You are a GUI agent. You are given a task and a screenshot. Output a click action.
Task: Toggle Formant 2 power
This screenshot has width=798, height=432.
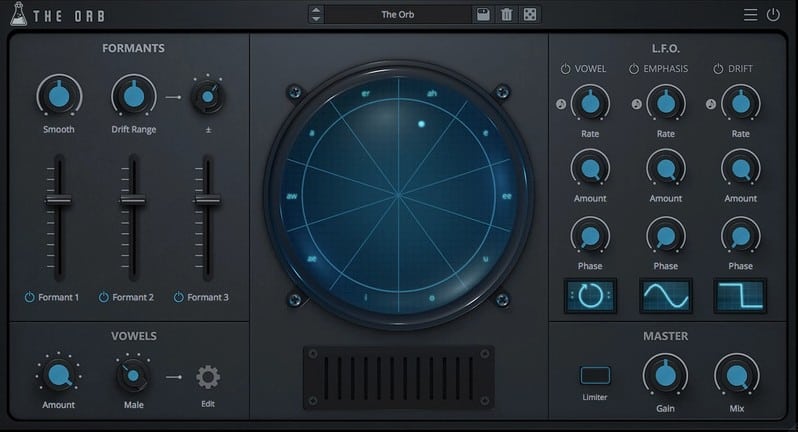[104, 297]
